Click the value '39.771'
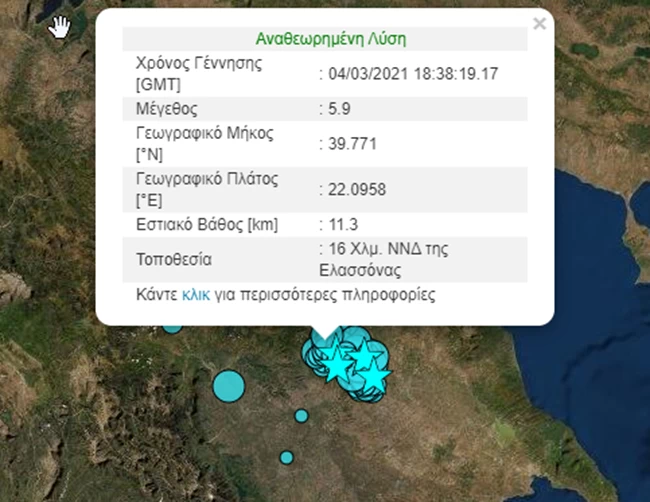Image resolution: width=650 pixels, height=502 pixels. point(352,144)
